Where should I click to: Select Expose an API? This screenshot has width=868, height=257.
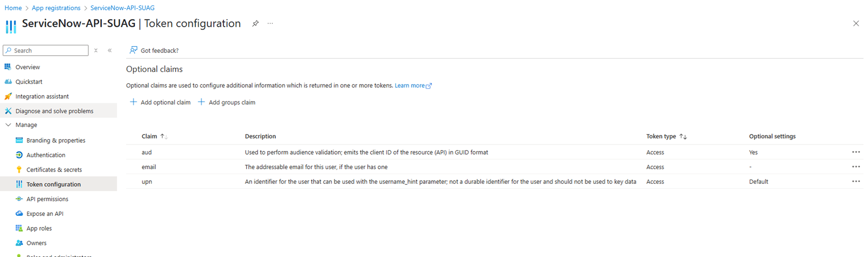tap(45, 213)
